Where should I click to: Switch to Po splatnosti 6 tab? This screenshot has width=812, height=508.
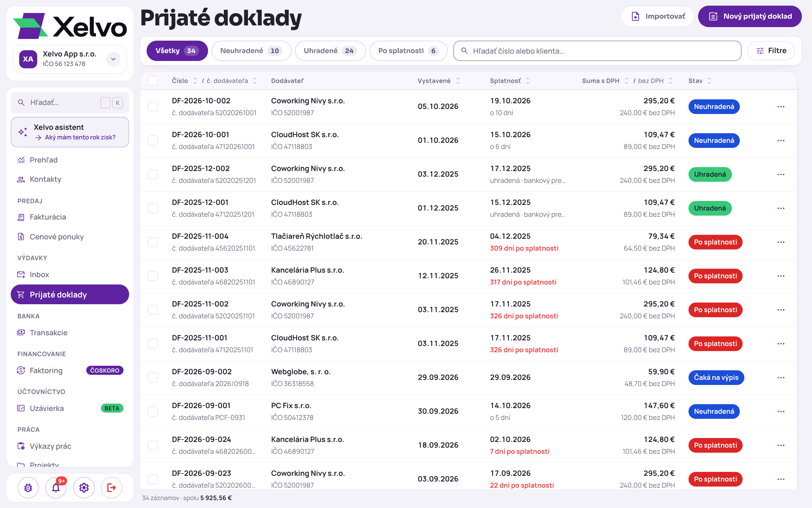(x=408, y=51)
